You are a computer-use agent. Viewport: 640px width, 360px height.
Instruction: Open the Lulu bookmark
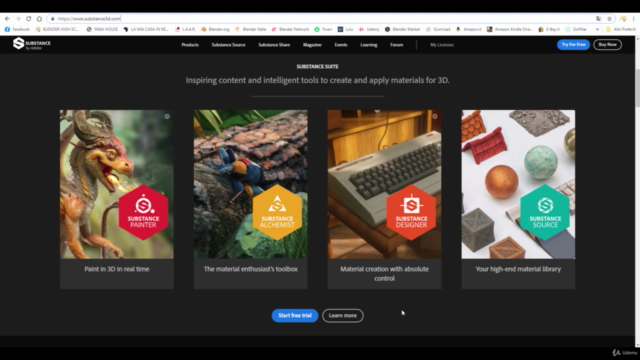point(345,29)
